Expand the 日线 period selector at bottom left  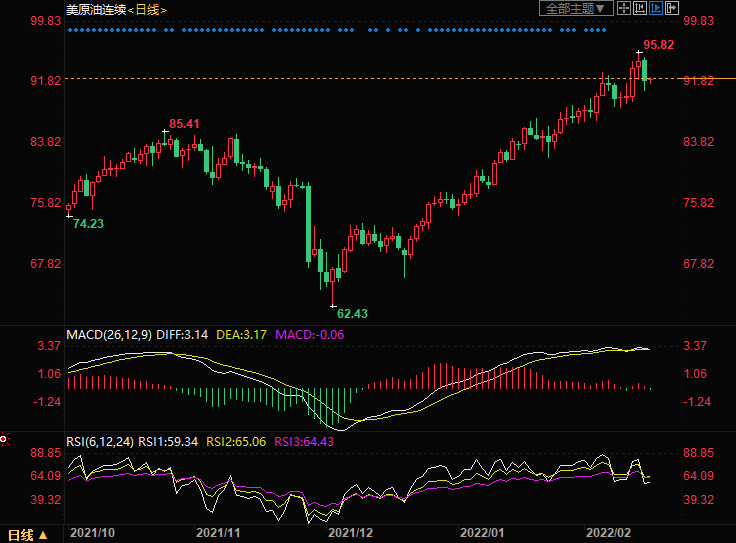point(28,534)
